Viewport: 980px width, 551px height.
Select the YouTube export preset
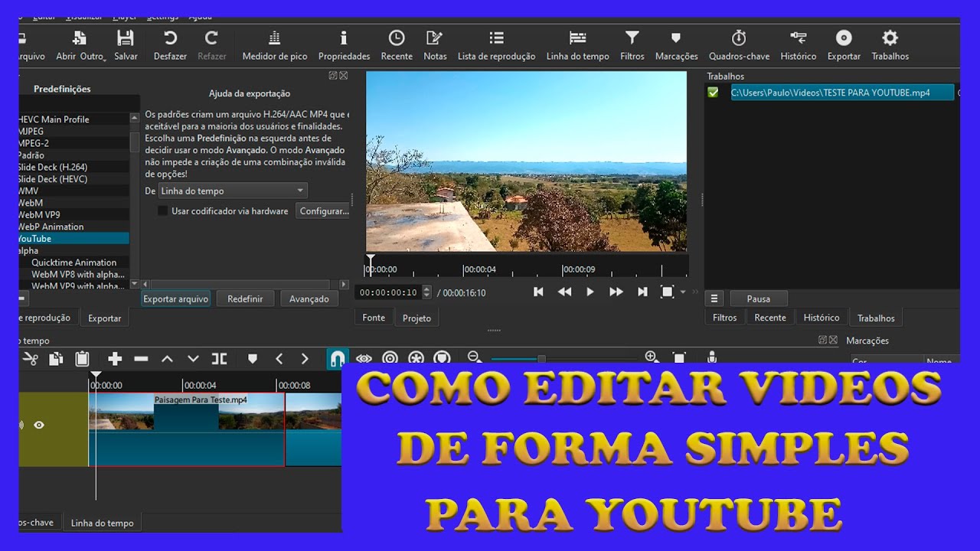tap(74, 239)
